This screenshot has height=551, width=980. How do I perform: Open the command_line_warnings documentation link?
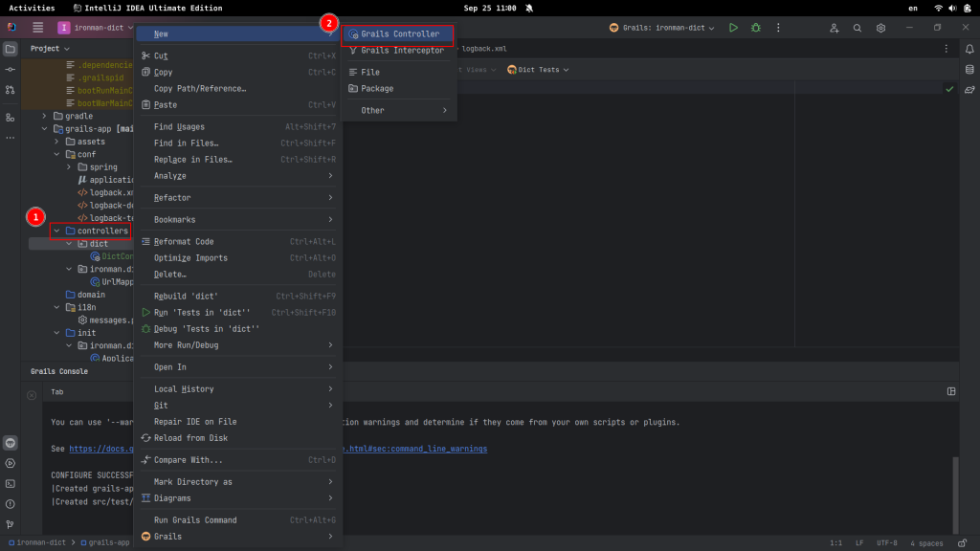pos(415,449)
